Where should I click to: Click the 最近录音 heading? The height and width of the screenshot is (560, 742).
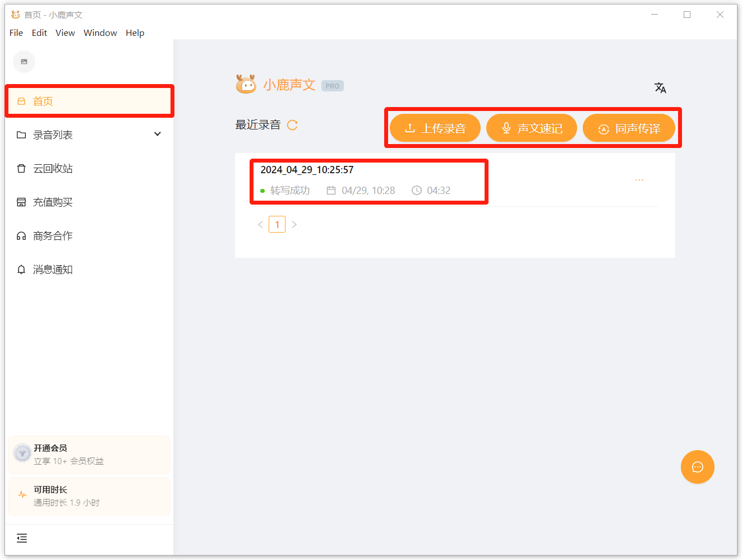click(258, 125)
